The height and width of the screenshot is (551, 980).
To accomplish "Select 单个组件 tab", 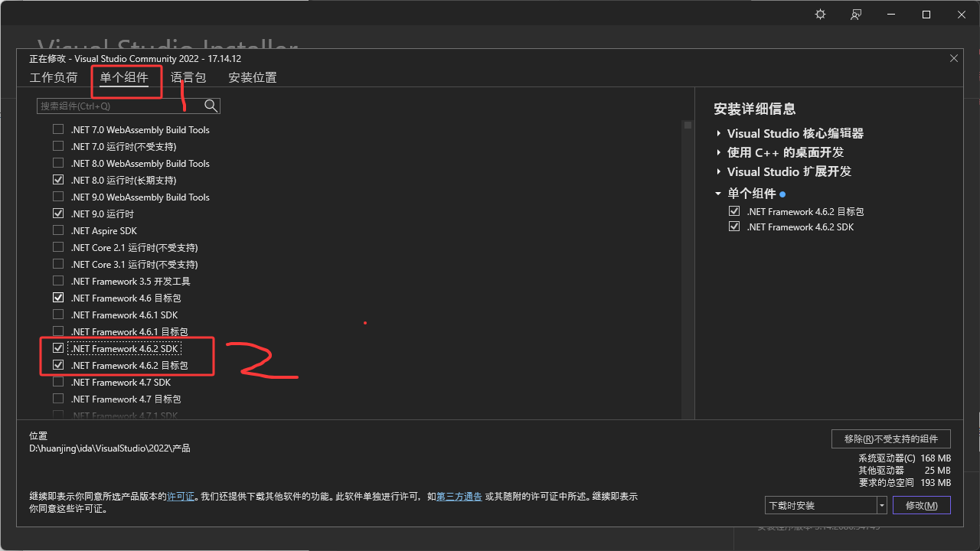I will point(124,77).
